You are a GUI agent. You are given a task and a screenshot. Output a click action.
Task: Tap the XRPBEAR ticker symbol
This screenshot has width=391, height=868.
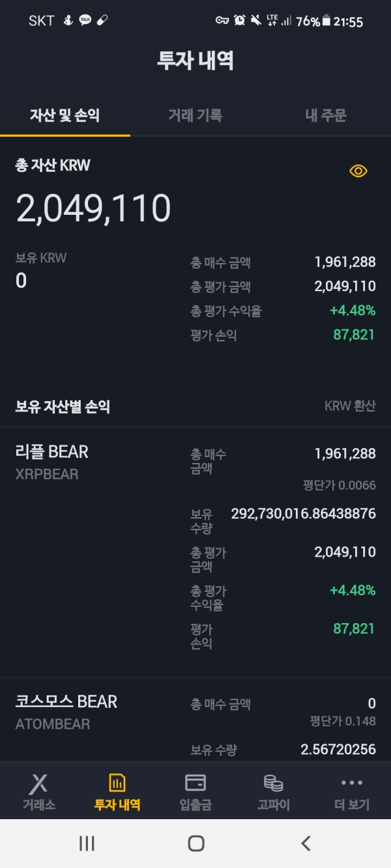(47, 474)
